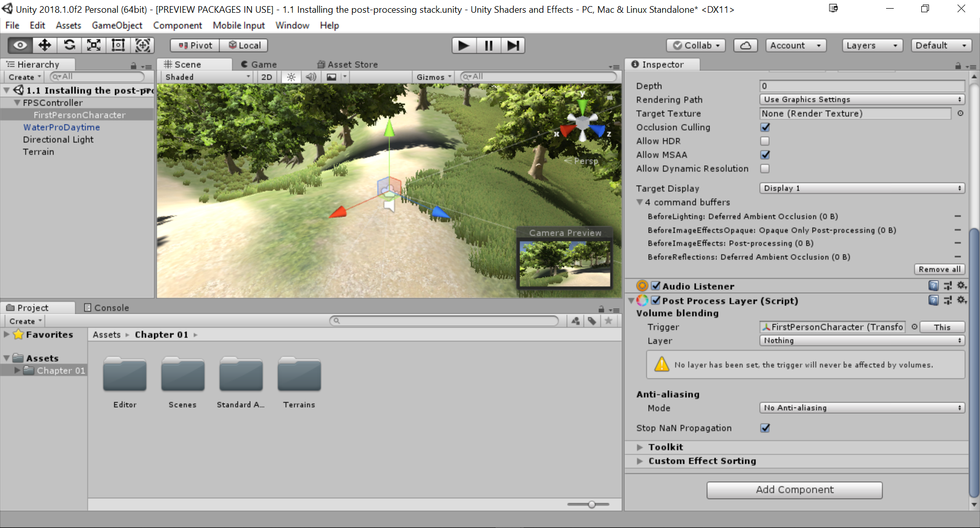
Task: Click the Add Component button
Action: coord(794,490)
